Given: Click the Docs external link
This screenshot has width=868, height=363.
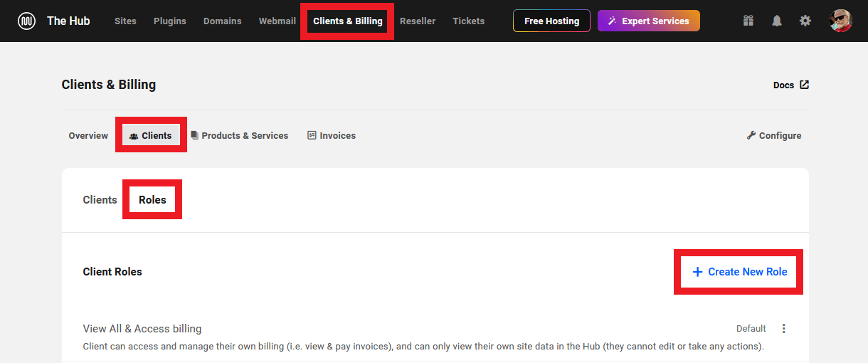Looking at the screenshot, I should click(x=791, y=85).
